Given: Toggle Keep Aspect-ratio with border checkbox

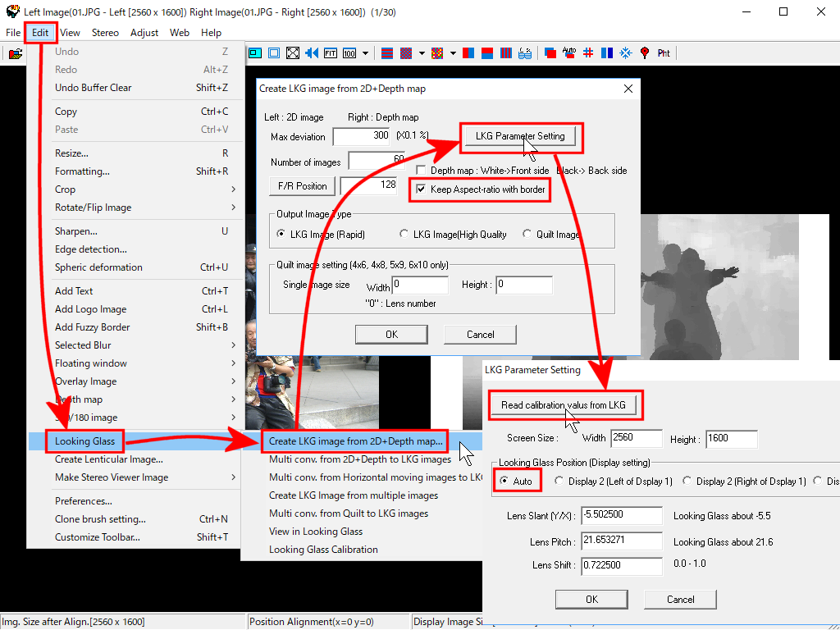Looking at the screenshot, I should [x=421, y=189].
